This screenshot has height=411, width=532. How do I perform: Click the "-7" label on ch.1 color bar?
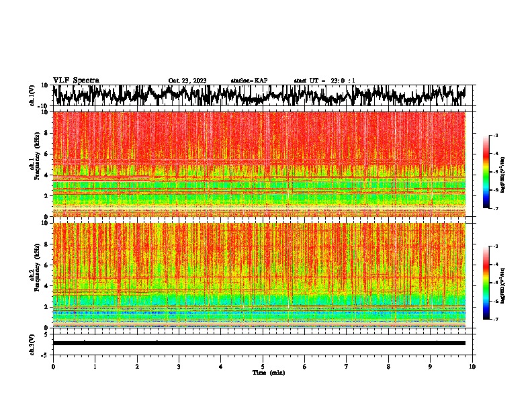[495, 208]
